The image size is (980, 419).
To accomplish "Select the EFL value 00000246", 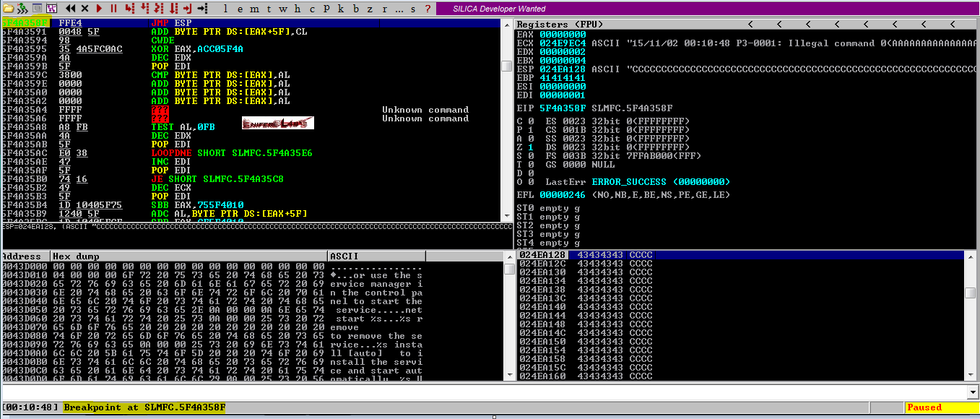I will 563,194.
